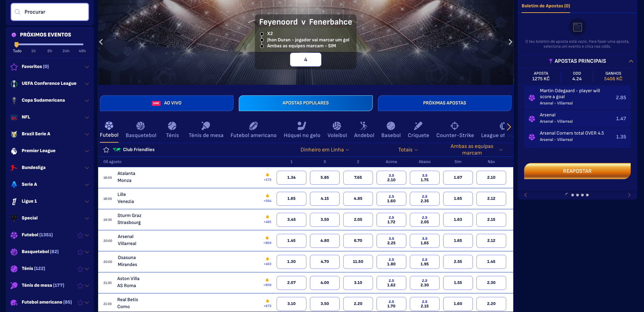The image size is (644, 312).
Task: Open the Dinheiro em Linha market dropdown
Action: click(x=324, y=149)
